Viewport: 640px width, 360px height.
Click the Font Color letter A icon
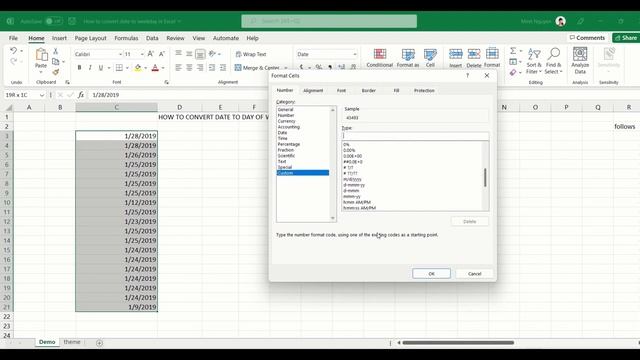pyautogui.click(x=155, y=68)
